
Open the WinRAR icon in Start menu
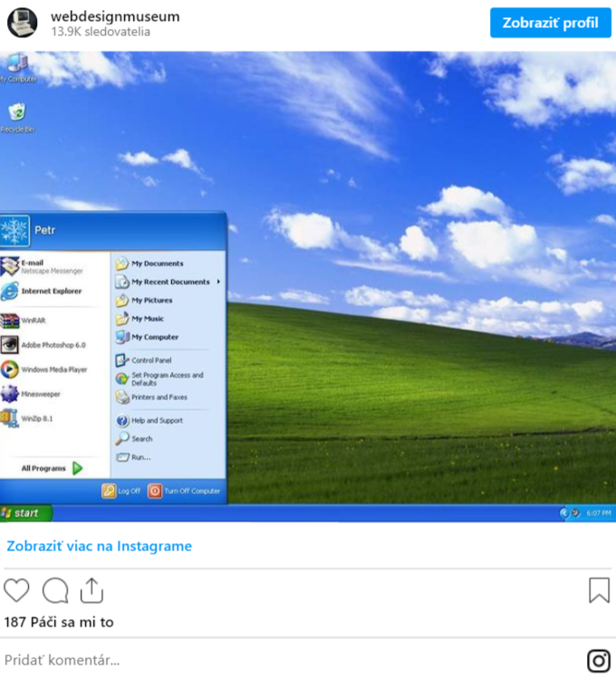pyautogui.click(x=10, y=320)
